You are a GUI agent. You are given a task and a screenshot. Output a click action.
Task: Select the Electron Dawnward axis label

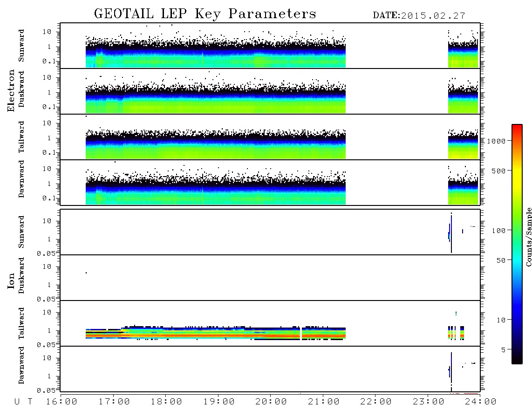click(21, 179)
